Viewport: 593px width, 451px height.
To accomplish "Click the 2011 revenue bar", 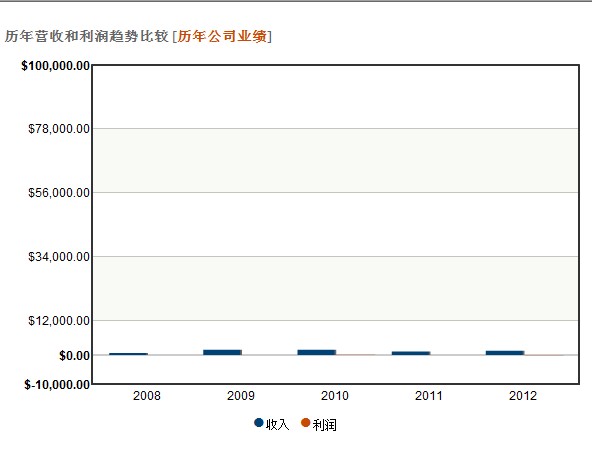I will (411, 353).
